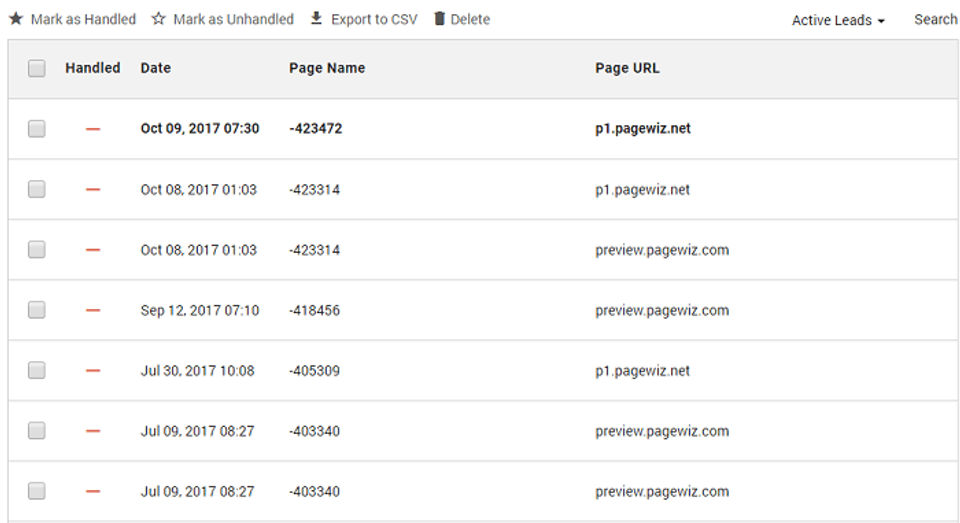The width and height of the screenshot is (960, 523).
Task: Click handled status dash for Jul 30 lead
Action: (x=93, y=371)
